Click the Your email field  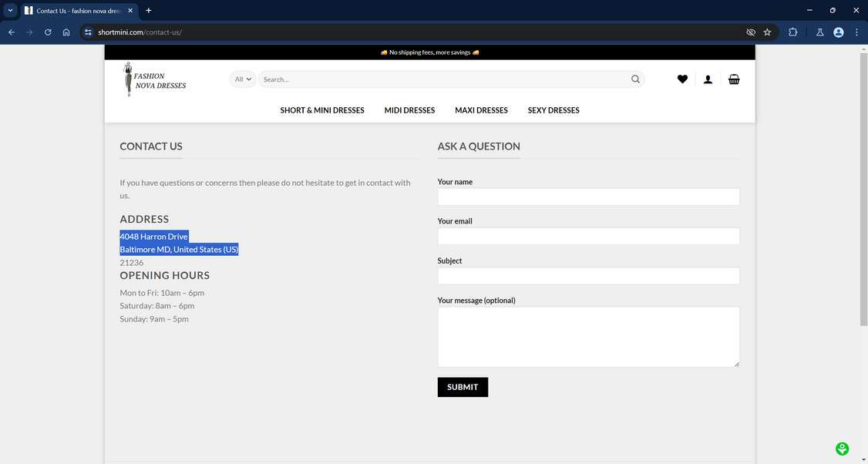(588, 236)
